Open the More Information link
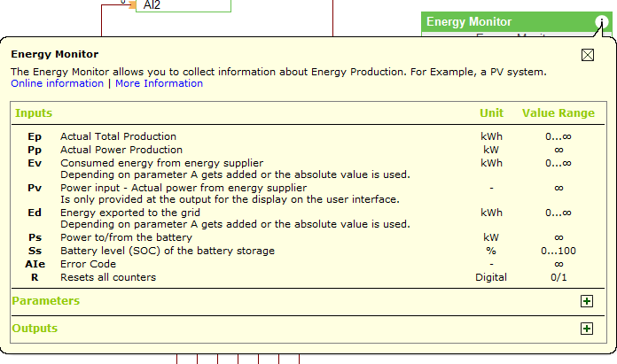 point(159,83)
